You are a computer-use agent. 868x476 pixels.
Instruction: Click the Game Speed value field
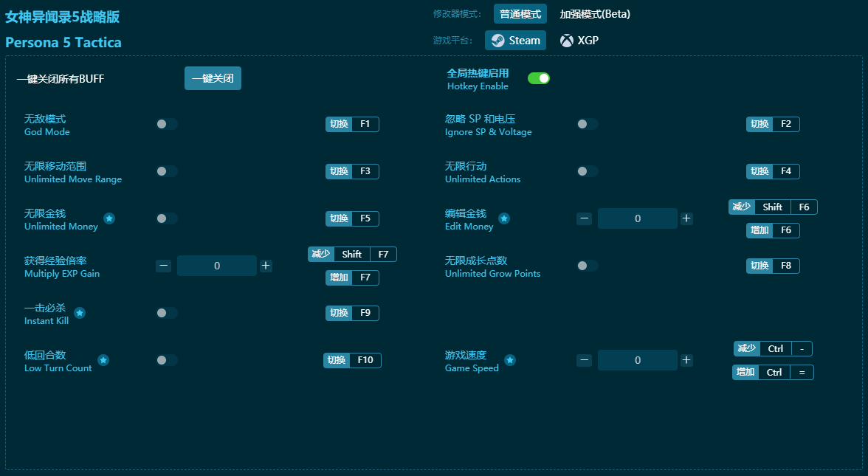pyautogui.click(x=638, y=360)
